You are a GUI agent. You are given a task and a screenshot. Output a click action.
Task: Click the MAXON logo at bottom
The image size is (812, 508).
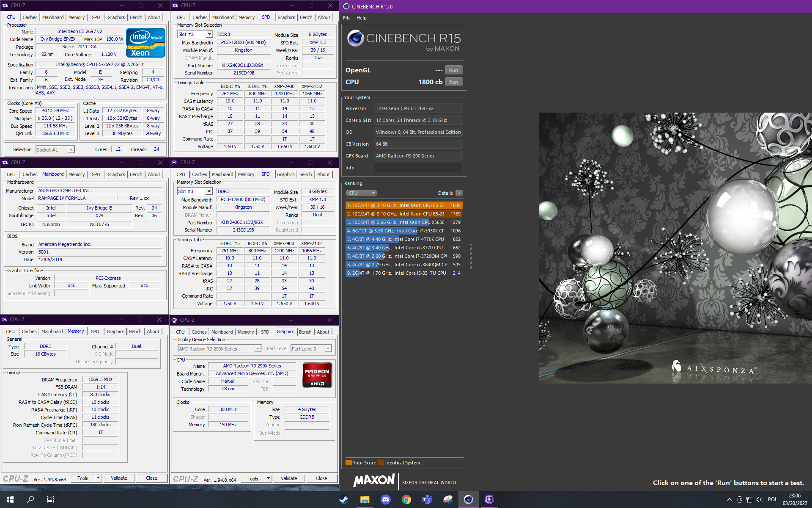click(x=374, y=480)
